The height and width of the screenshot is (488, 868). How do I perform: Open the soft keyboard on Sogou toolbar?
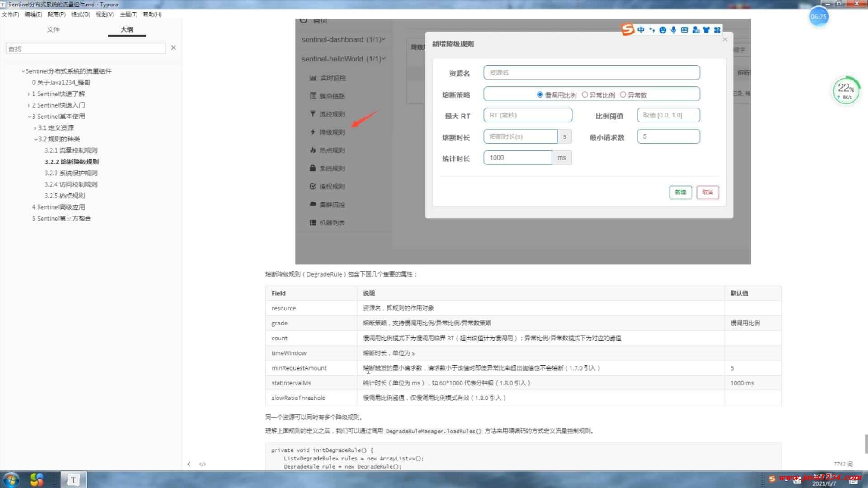(x=684, y=30)
